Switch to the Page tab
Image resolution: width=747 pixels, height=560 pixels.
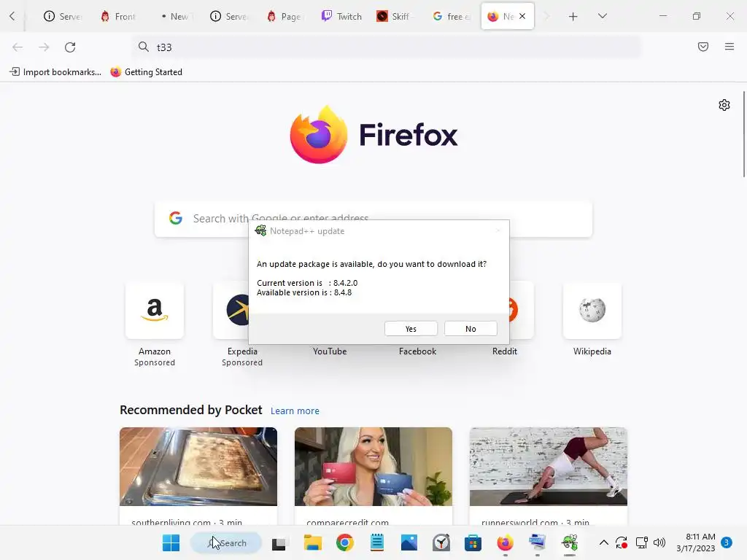pos(285,16)
